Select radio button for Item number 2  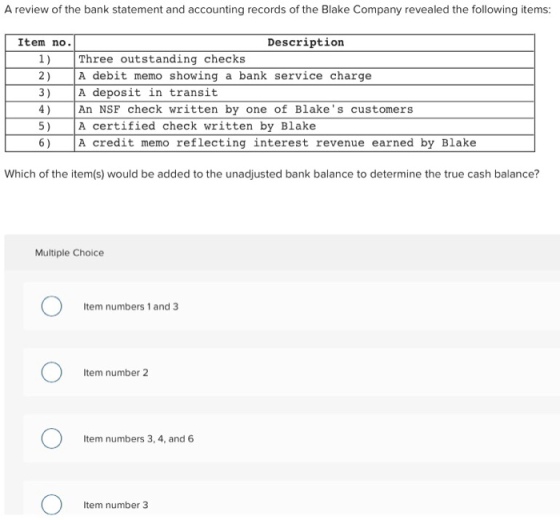[x=51, y=372]
